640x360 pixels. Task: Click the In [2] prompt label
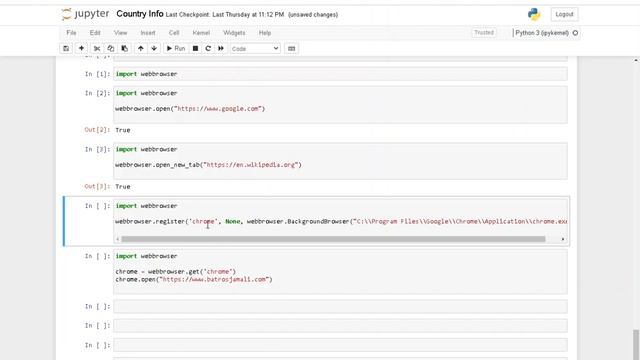point(97,93)
